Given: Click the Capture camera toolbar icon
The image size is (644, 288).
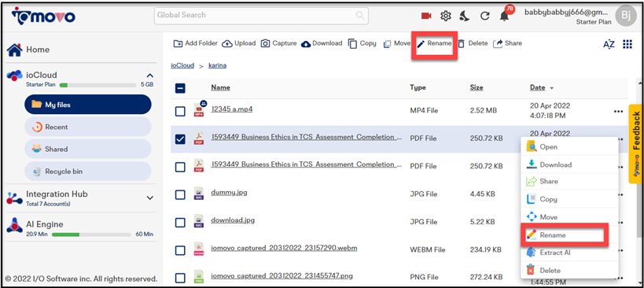Looking at the screenshot, I should click(266, 43).
